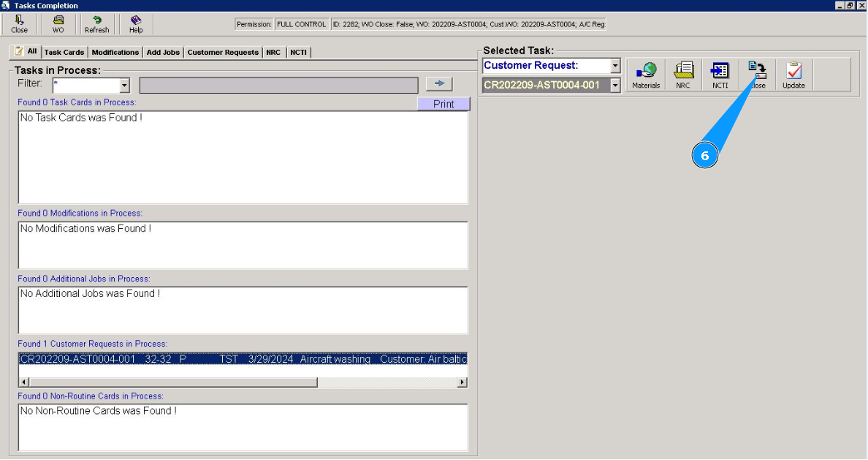Open the Customer Requests tab
Viewport: 868px width, 460px height.
click(223, 52)
